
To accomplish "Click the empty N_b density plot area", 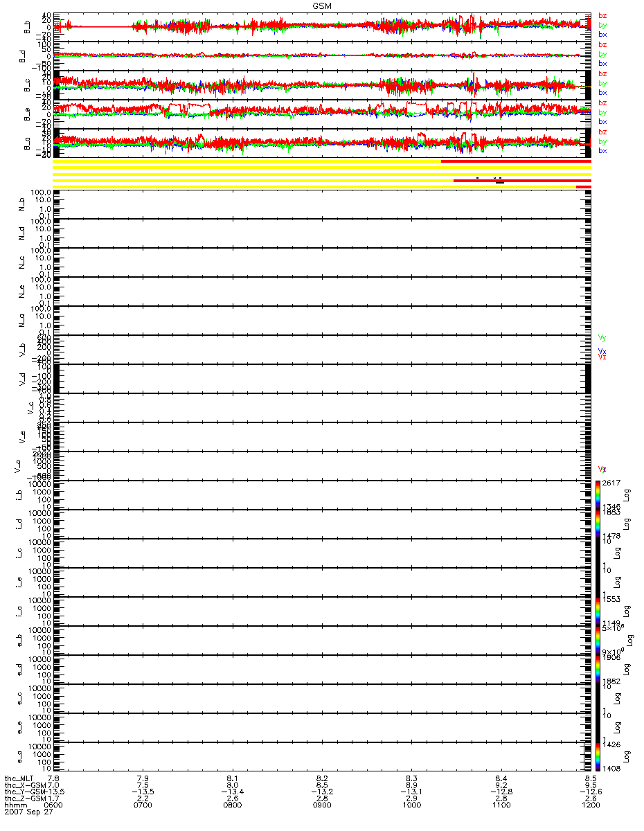I will click(x=322, y=204).
